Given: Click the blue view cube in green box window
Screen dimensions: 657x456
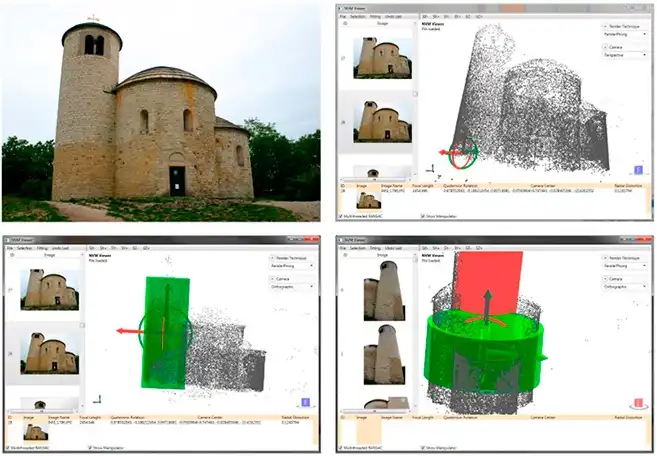Looking at the screenshot, I should tap(306, 402).
